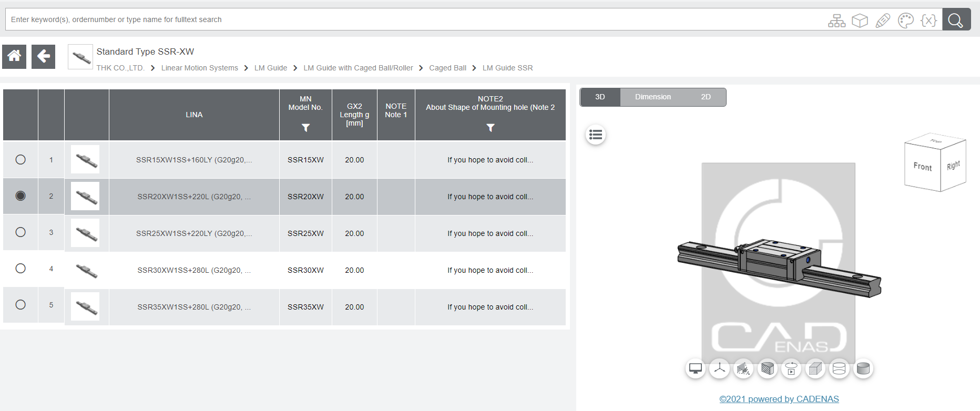
Task: Select radio button for row 2 SSR20XW
Action: point(21,196)
